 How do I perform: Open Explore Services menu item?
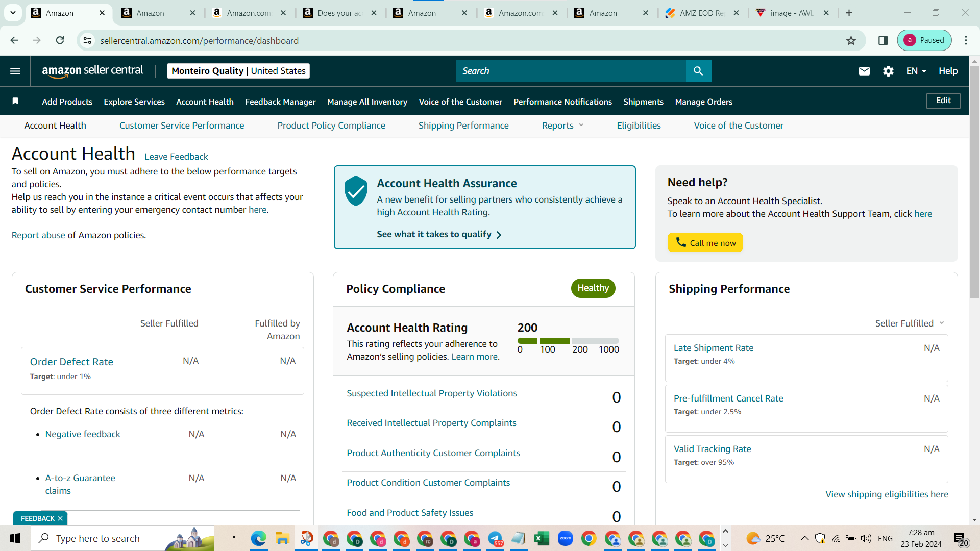[x=134, y=102]
